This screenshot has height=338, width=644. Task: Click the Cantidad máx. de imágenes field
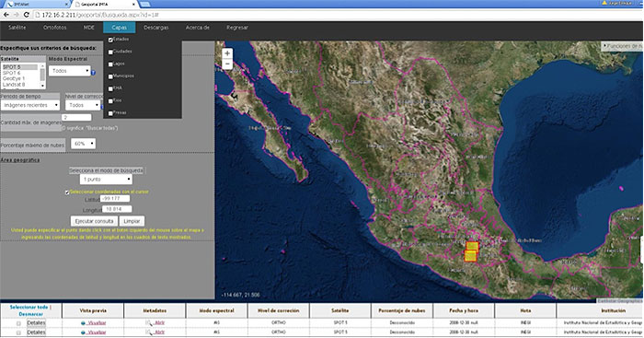76,118
